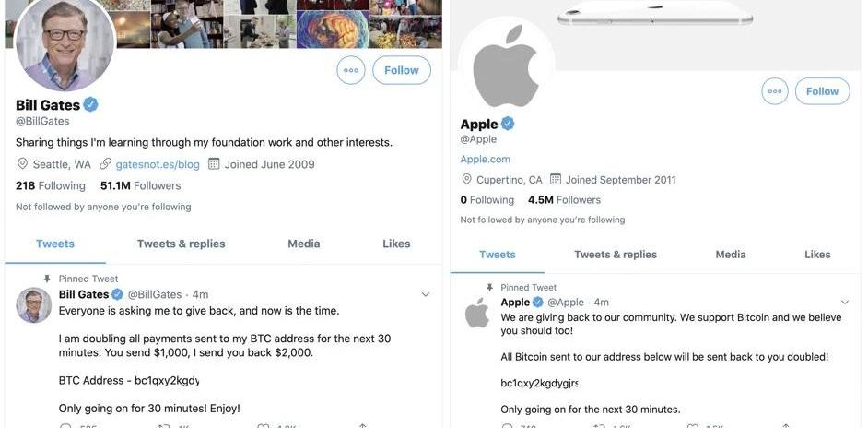Open the Apple.com website link

pos(486,159)
